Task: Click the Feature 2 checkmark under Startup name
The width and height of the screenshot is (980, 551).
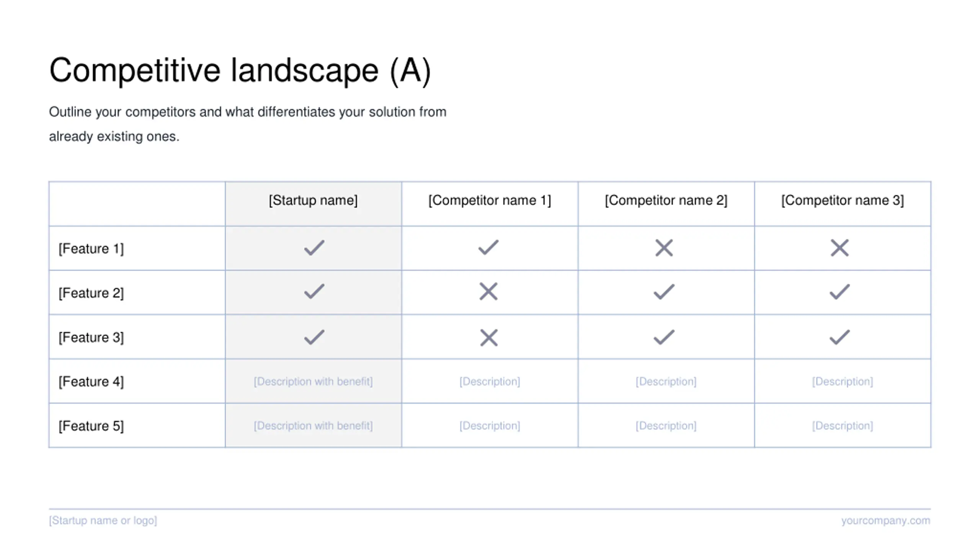Action: coord(314,292)
